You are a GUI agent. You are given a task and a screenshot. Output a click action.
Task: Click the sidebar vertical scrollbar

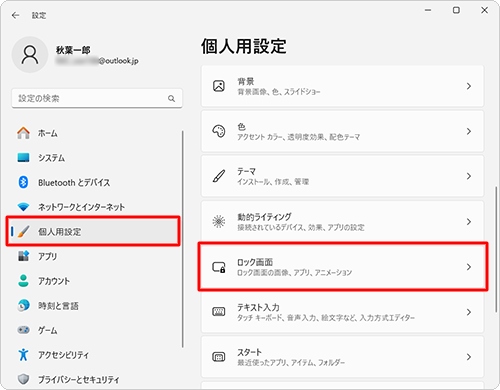183,239
